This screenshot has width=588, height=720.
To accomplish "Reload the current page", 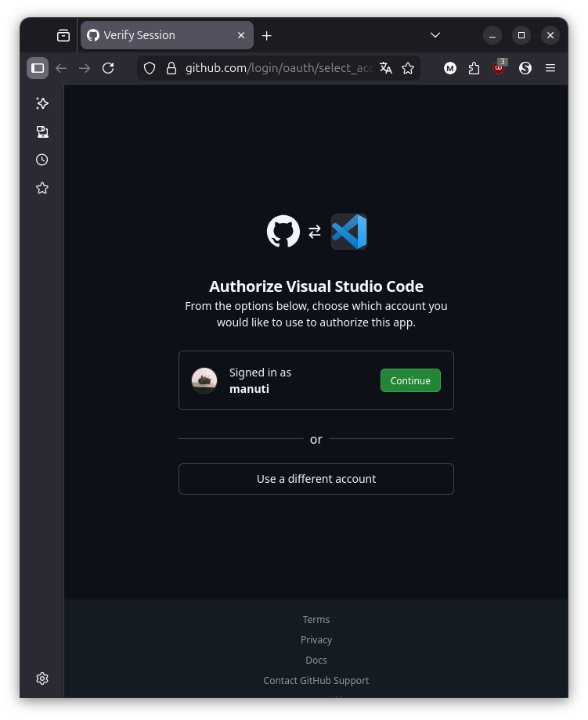I will click(x=108, y=68).
